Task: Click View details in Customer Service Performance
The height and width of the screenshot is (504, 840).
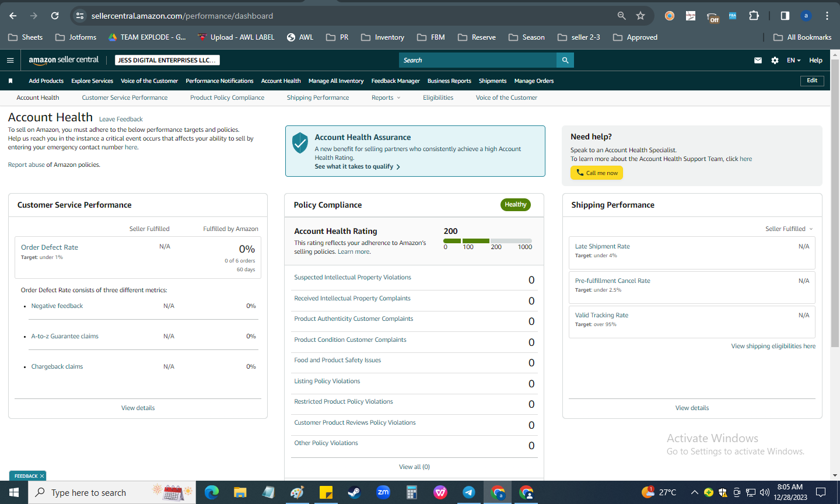Action: point(138,408)
